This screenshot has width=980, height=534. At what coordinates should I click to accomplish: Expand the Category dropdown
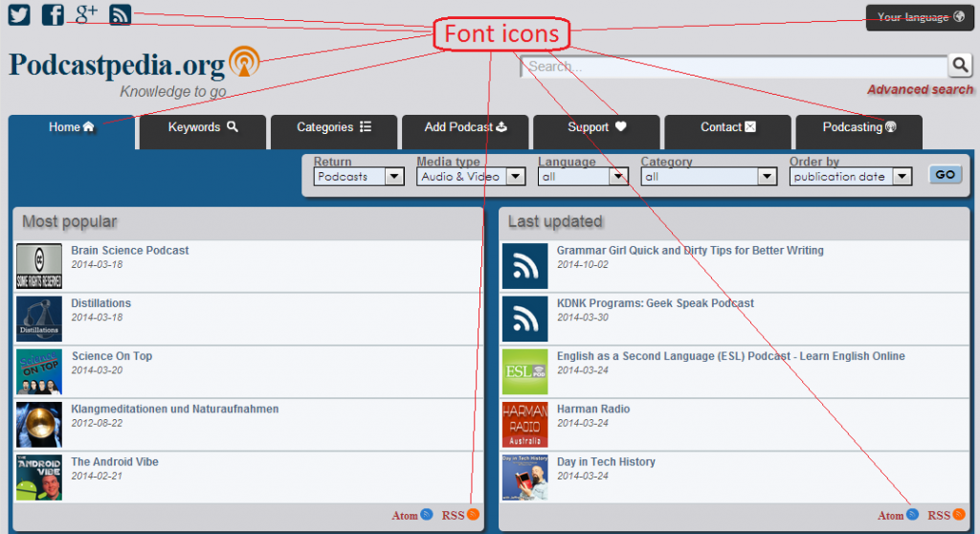point(708,176)
